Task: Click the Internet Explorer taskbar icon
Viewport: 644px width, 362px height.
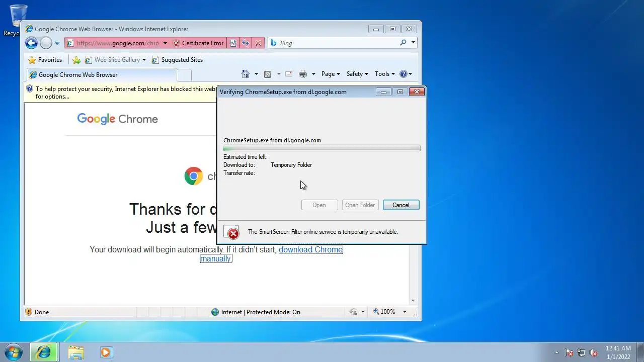Action: click(44, 352)
